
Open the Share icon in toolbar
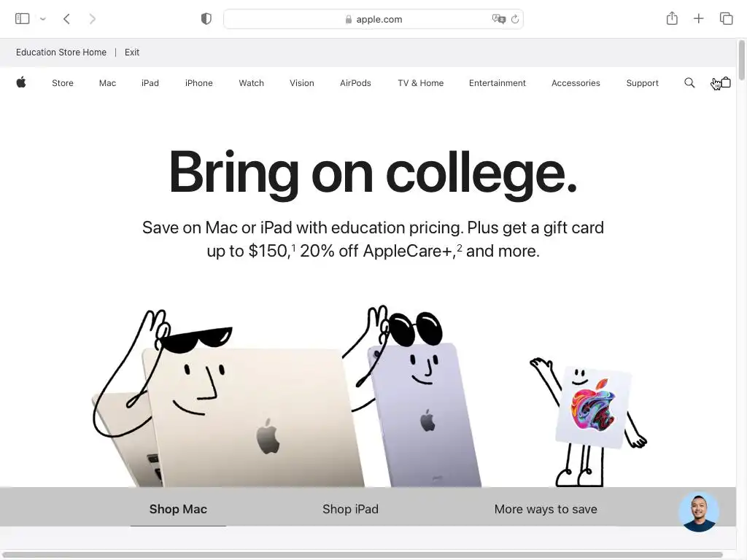point(672,18)
